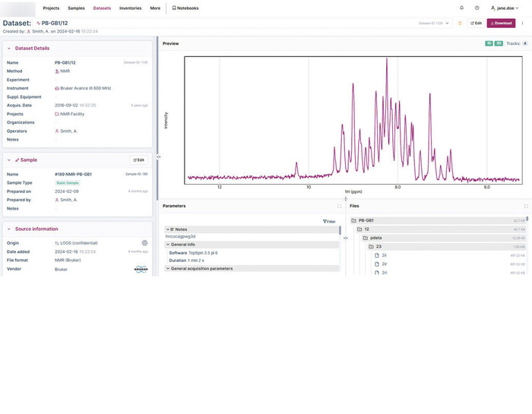Collapse the Dataset Details section
This screenshot has width=532, height=414.
[x=9, y=48]
